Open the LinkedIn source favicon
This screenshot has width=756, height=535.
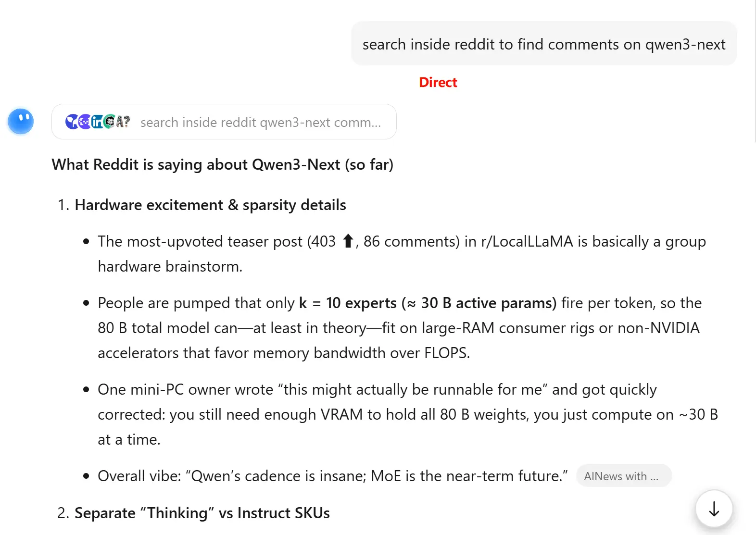click(x=97, y=122)
